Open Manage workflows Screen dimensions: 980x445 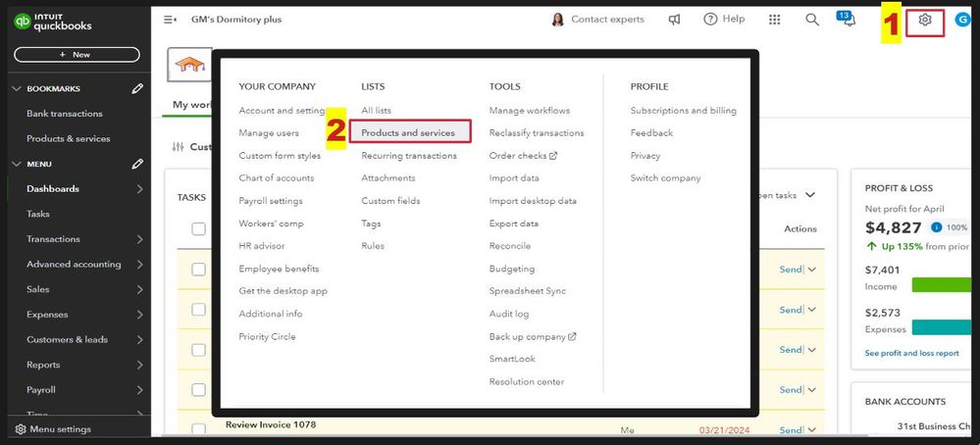click(530, 111)
